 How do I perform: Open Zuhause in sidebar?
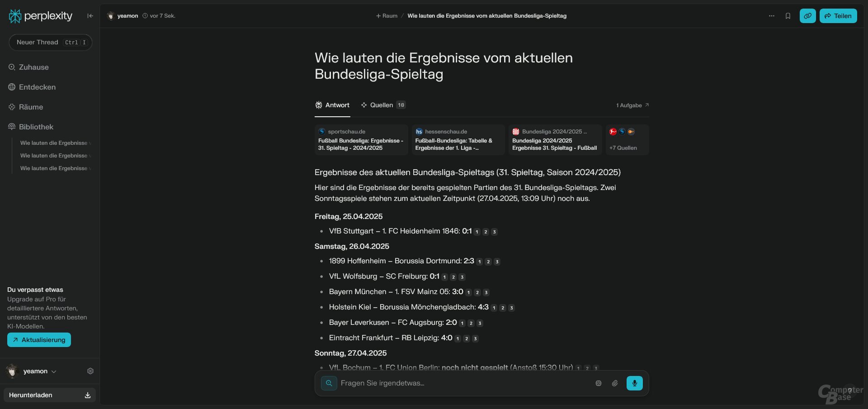pos(28,67)
